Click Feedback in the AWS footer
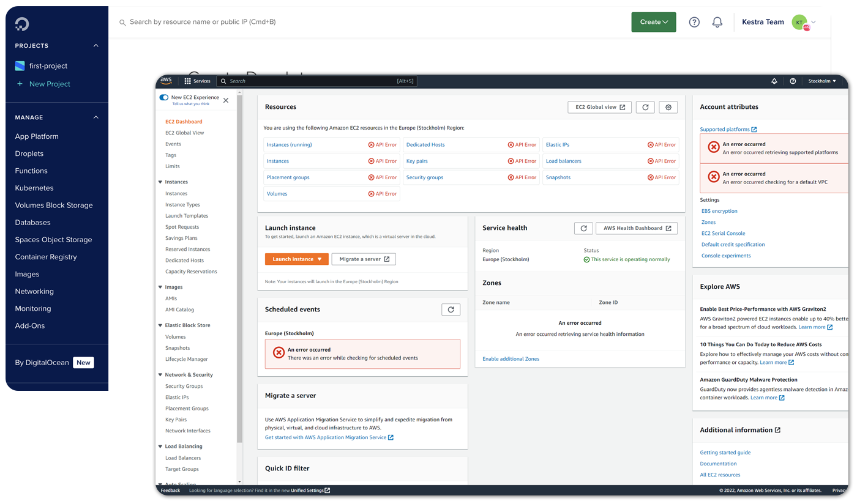The width and height of the screenshot is (857, 504). [170, 491]
